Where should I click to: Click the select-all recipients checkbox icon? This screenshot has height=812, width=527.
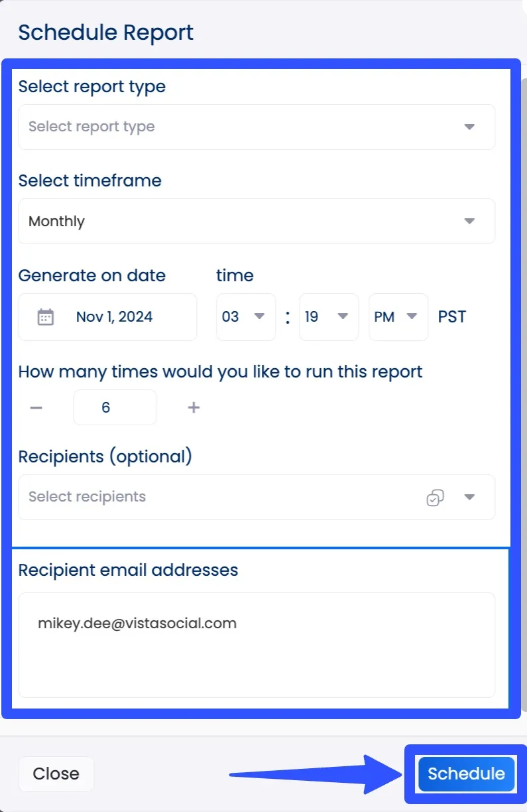(x=435, y=498)
